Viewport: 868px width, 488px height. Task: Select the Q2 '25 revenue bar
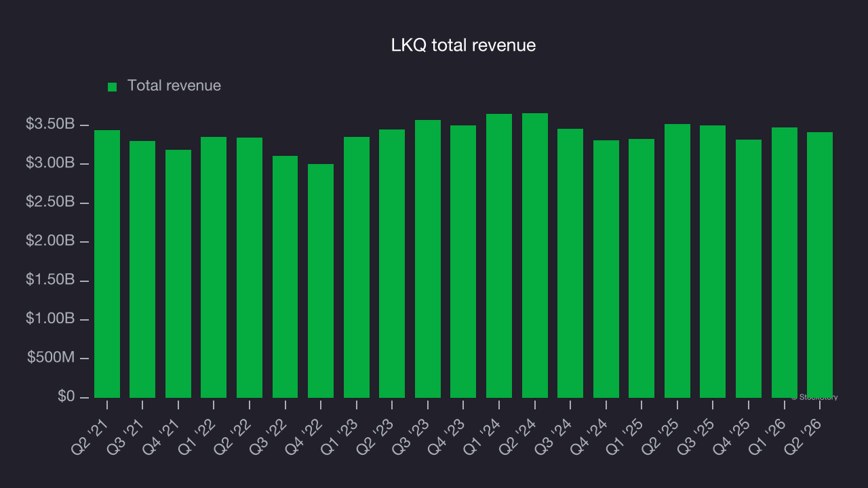coord(677,261)
